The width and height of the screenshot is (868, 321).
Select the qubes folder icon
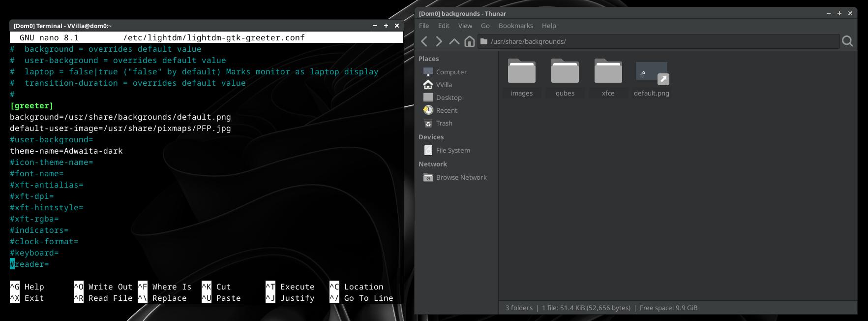565,72
